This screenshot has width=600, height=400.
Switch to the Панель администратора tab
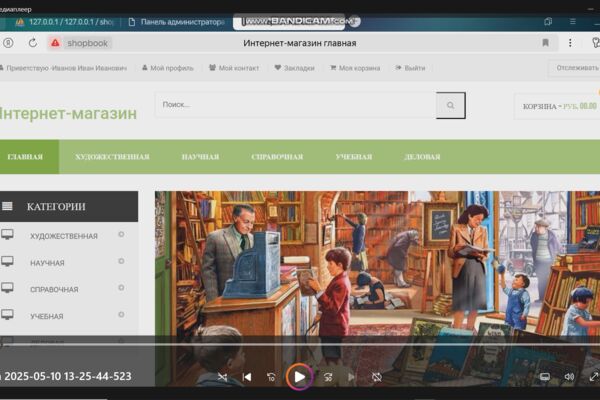pos(177,22)
